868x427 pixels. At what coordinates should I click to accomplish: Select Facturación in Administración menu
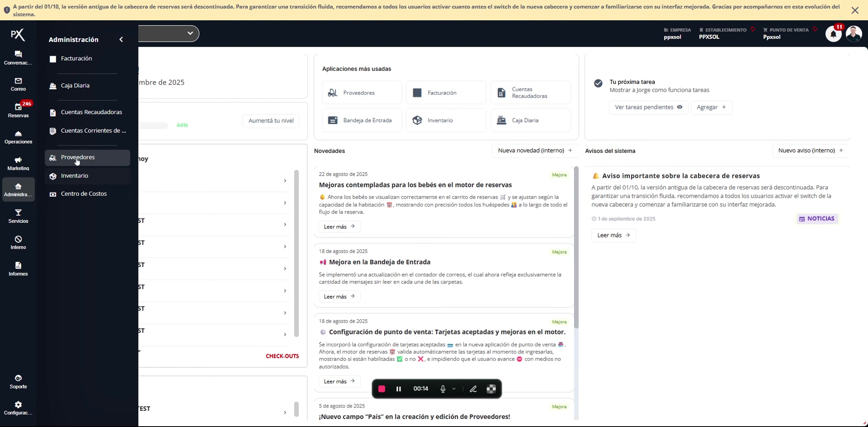(77, 59)
